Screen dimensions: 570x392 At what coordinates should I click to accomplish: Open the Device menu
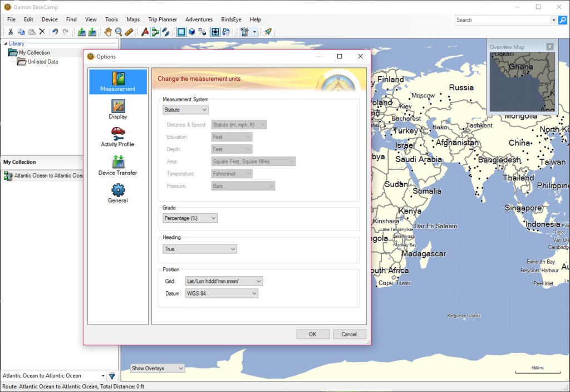click(50, 19)
